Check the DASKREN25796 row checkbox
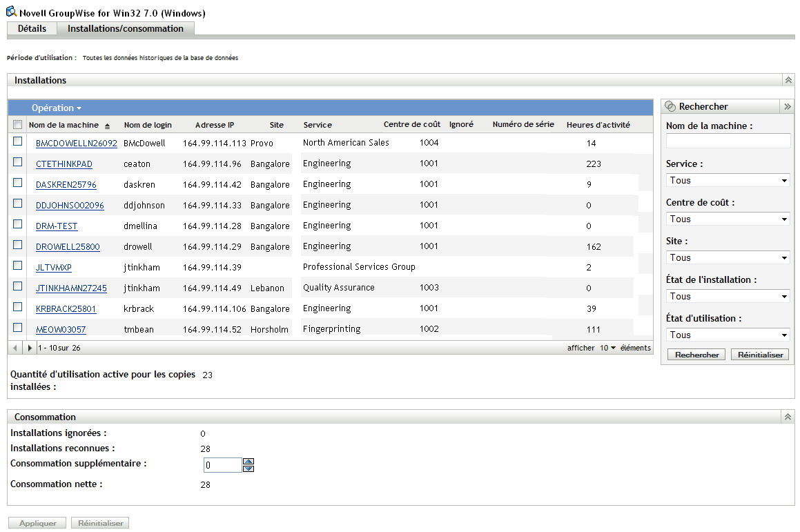This screenshot has height=532, width=800. tap(18, 183)
